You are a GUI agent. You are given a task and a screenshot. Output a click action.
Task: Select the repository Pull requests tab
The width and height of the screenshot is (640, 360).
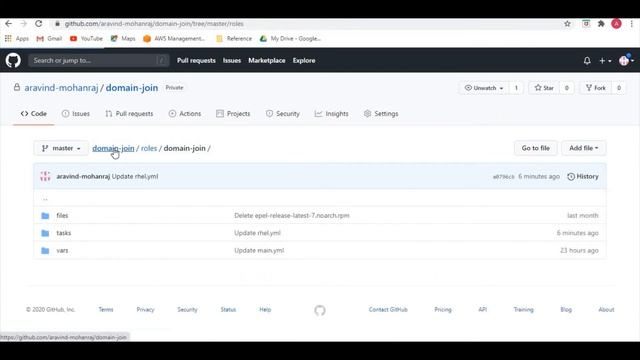[x=129, y=113]
